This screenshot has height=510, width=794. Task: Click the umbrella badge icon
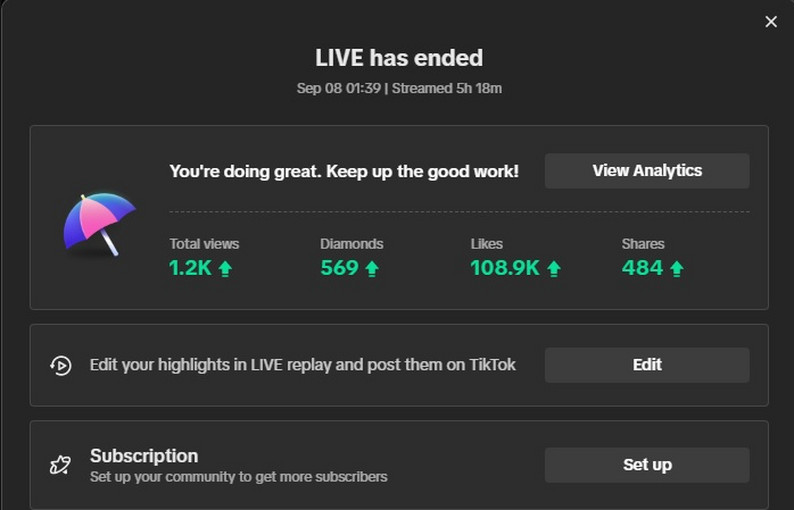tap(99, 224)
